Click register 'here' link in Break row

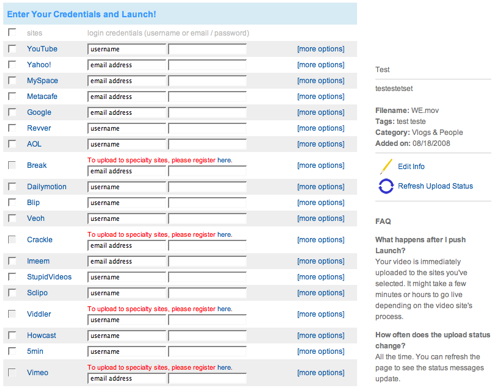click(224, 160)
